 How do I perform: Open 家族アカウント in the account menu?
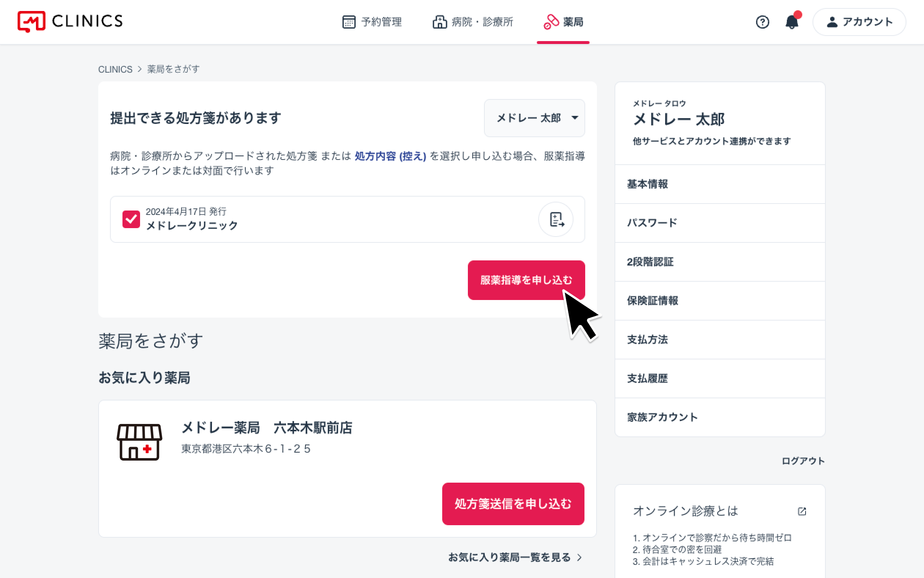(719, 417)
